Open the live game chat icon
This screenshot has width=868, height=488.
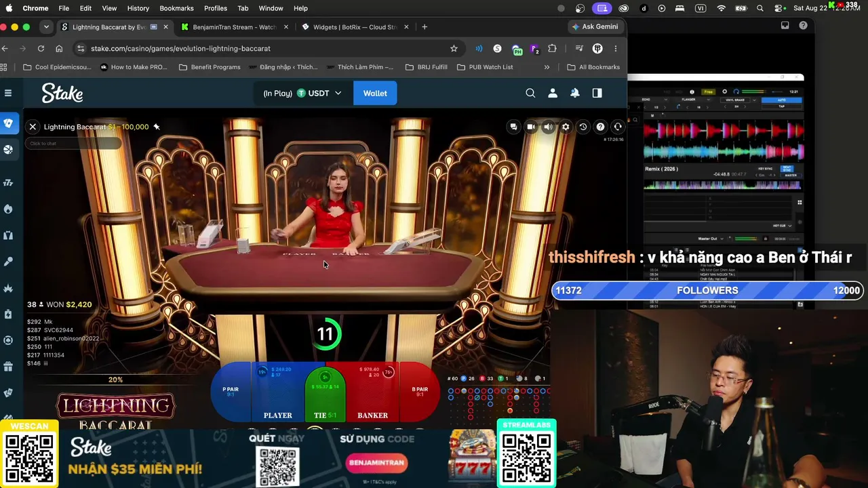[513, 127]
